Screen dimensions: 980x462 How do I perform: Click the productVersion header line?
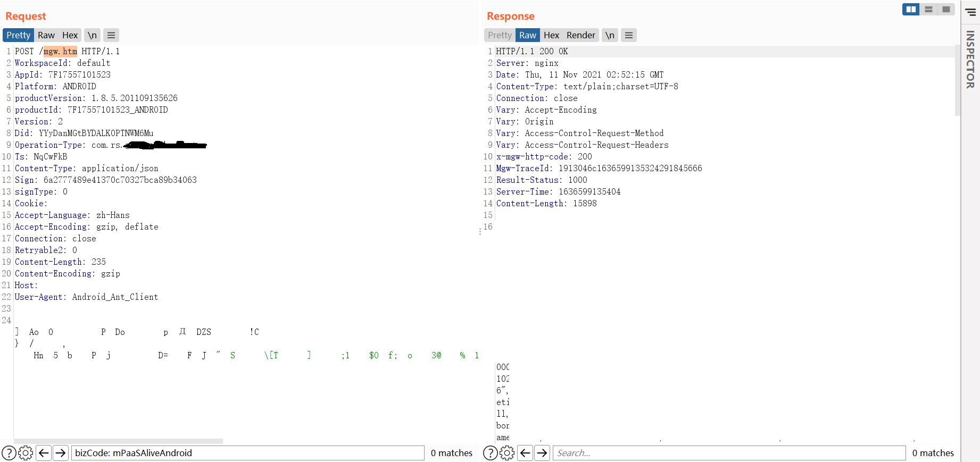coord(96,98)
